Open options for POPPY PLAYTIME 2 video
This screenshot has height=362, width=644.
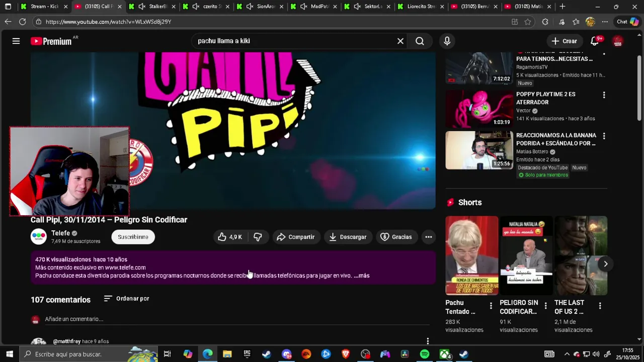click(604, 95)
